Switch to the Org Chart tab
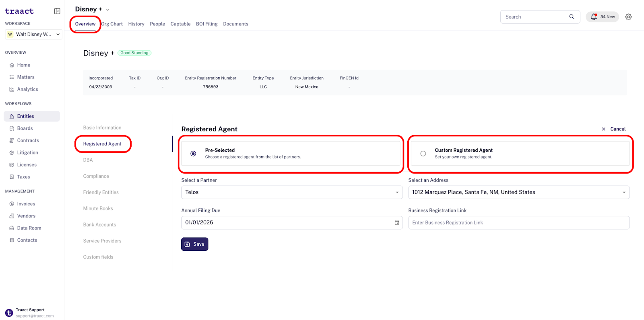The width and height of the screenshot is (644, 320). [x=112, y=24]
